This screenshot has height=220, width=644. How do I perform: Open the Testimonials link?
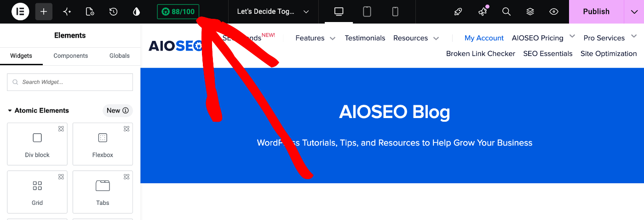(365, 38)
